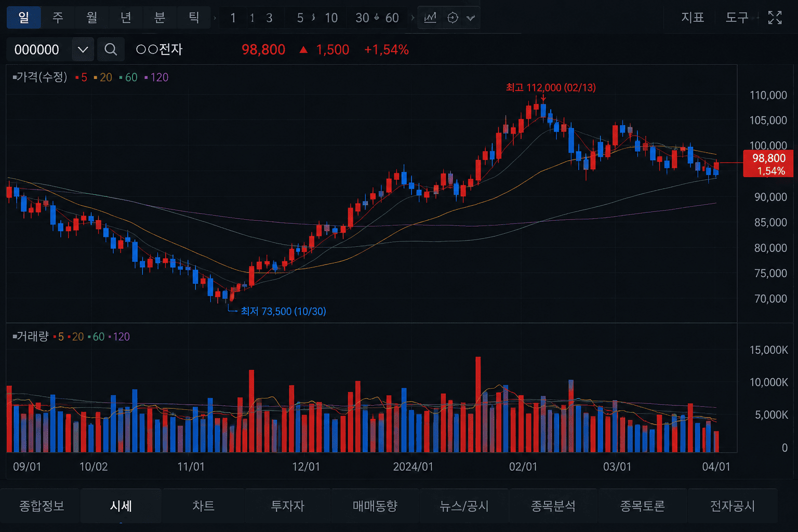Expand the stock code dropdown arrow
The width and height of the screenshot is (798, 532).
point(83,49)
